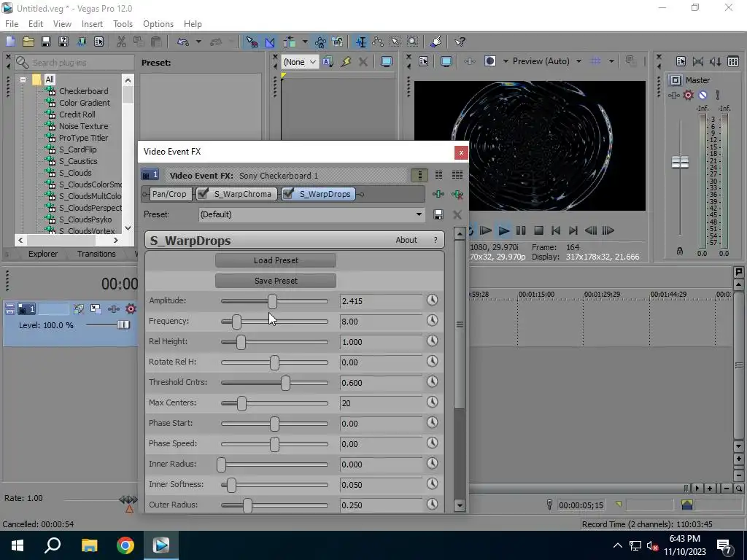Viewport: 747px width, 560px height.
Task: Open the ripple edit dropdown arrow
Action: point(304,42)
